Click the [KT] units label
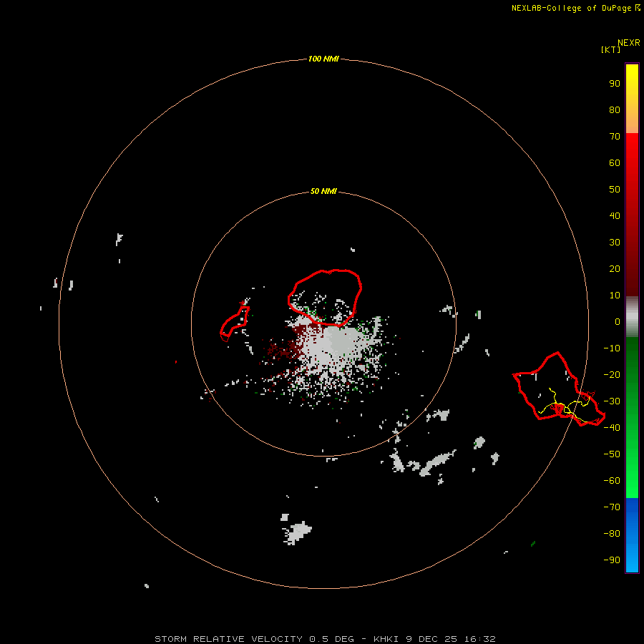 (611, 49)
